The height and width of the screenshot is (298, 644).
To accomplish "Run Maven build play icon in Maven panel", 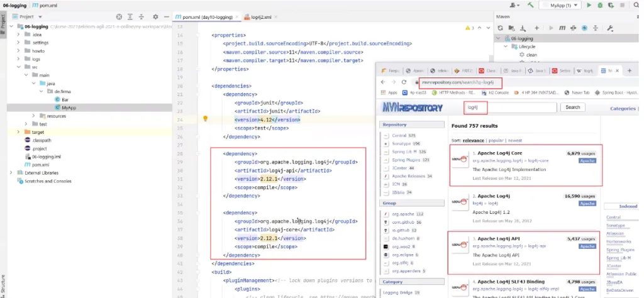I will [x=551, y=28].
